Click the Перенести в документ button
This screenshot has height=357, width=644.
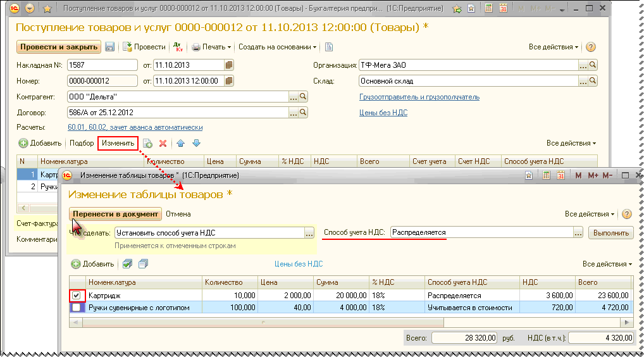click(115, 214)
